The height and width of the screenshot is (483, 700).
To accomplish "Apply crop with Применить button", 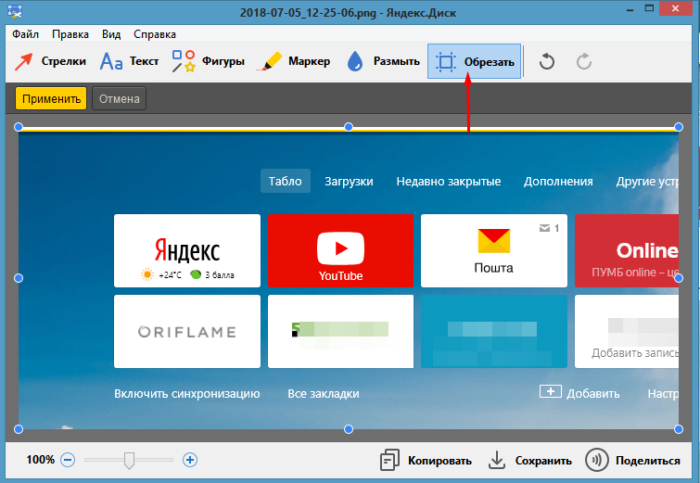I will coord(51,99).
